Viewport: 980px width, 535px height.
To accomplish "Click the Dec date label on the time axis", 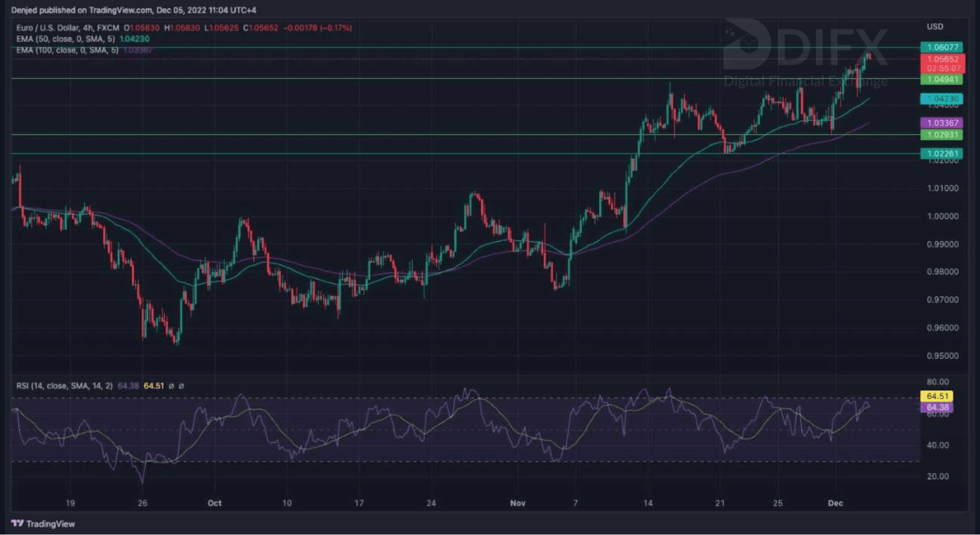I will [x=835, y=503].
